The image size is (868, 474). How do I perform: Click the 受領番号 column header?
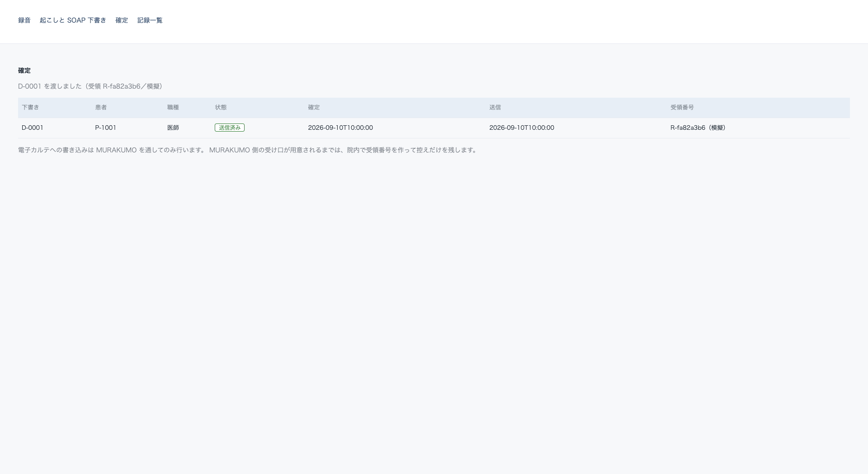682,107
